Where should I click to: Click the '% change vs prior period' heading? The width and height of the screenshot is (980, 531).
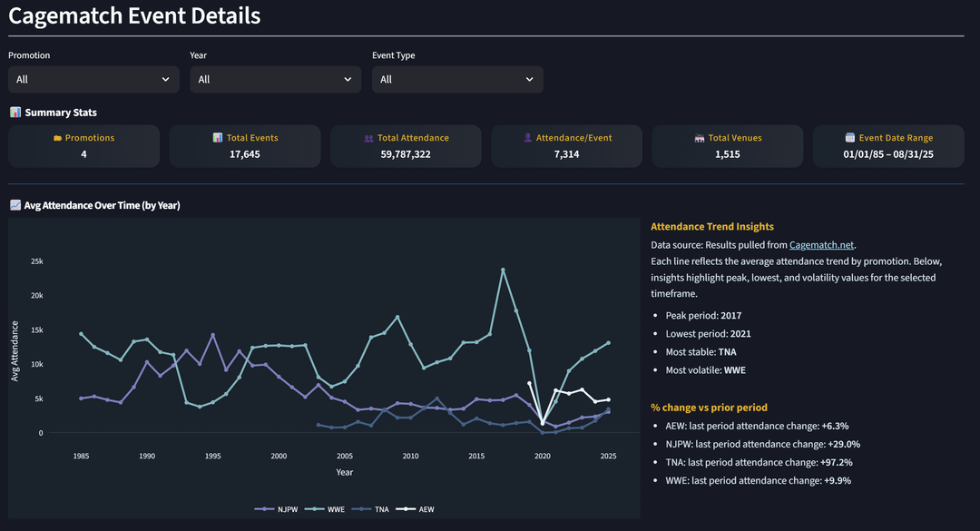point(709,408)
